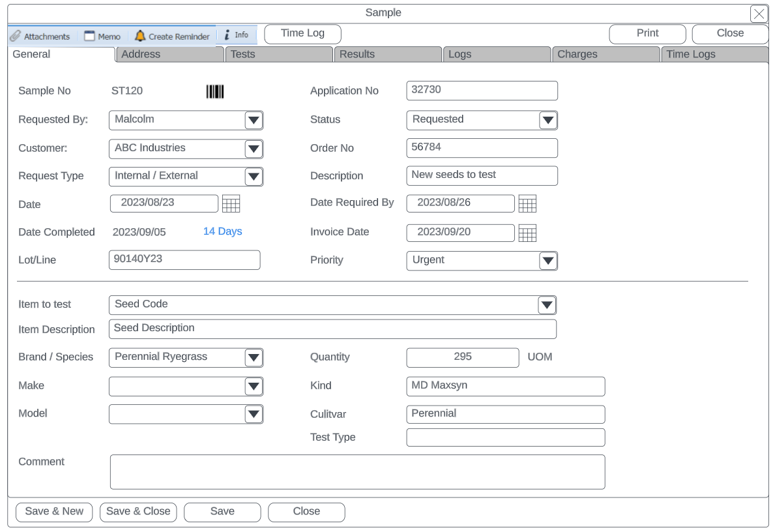Expand the Brand / Species dropdown
This screenshot has width=773, height=532.
coord(254,357)
